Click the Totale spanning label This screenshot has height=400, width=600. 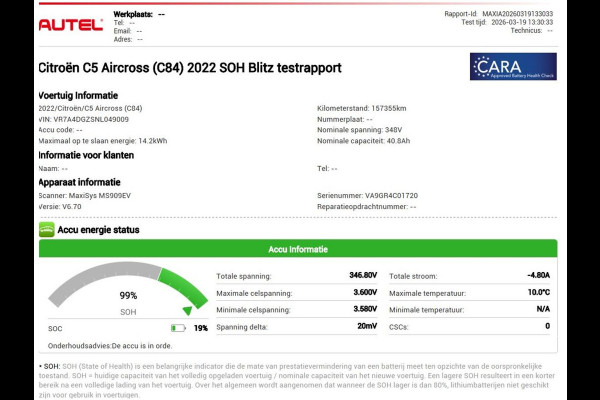(244, 276)
